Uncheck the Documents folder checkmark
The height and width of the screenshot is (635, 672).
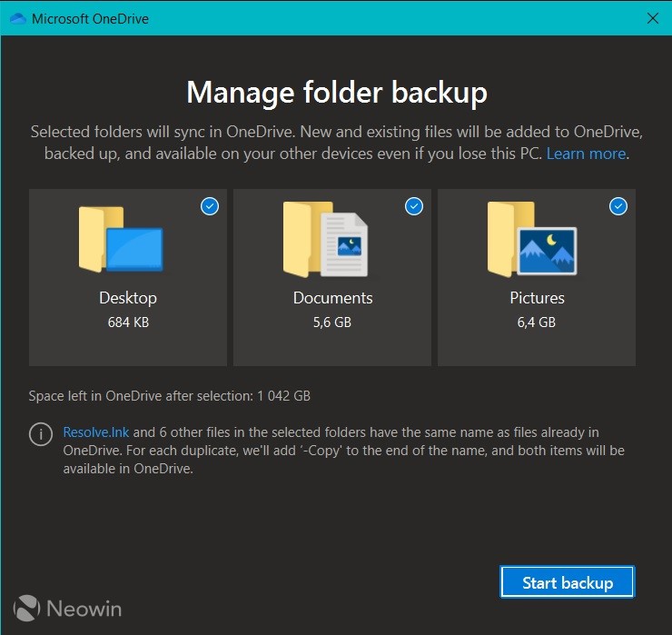(x=414, y=207)
